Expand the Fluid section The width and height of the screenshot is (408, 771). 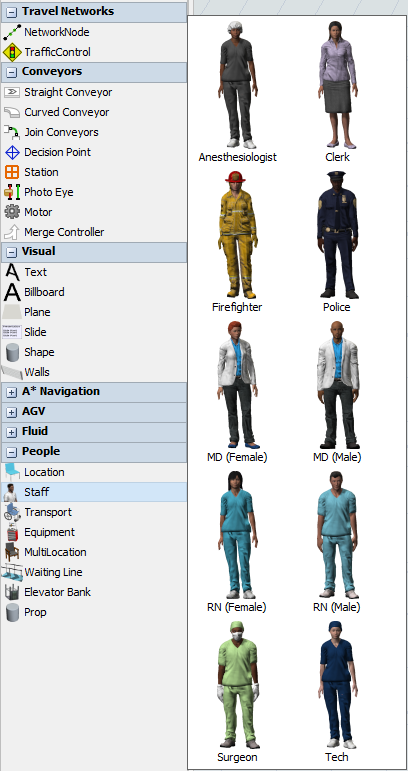[12, 432]
